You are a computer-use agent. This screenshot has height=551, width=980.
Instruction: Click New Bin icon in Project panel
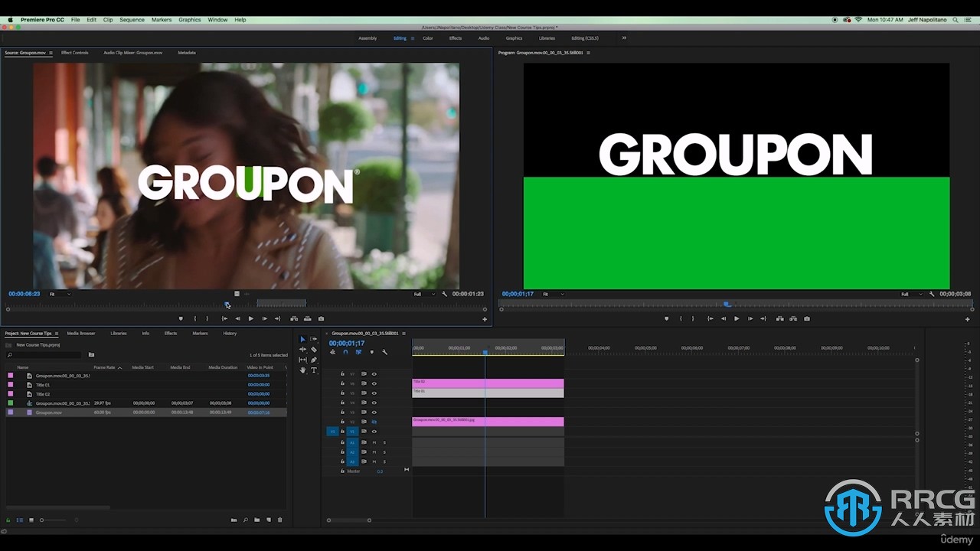point(257,520)
